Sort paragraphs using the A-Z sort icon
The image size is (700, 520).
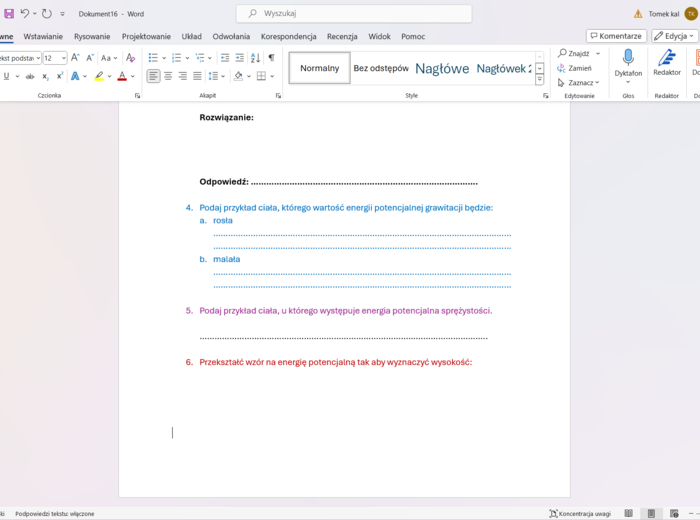coord(255,58)
